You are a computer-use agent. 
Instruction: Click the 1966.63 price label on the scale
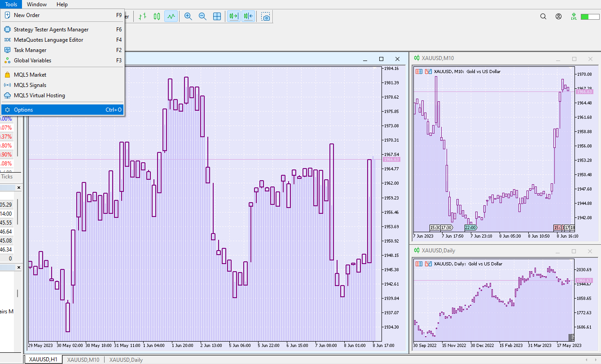(392, 160)
